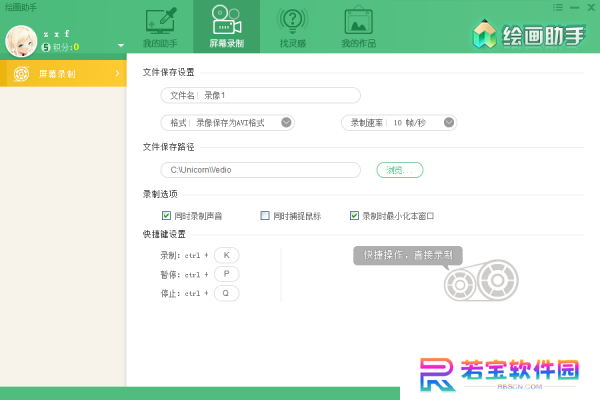Click the 文件保存路径 section heading
This screenshot has height=400, width=600.
pyautogui.click(x=168, y=147)
